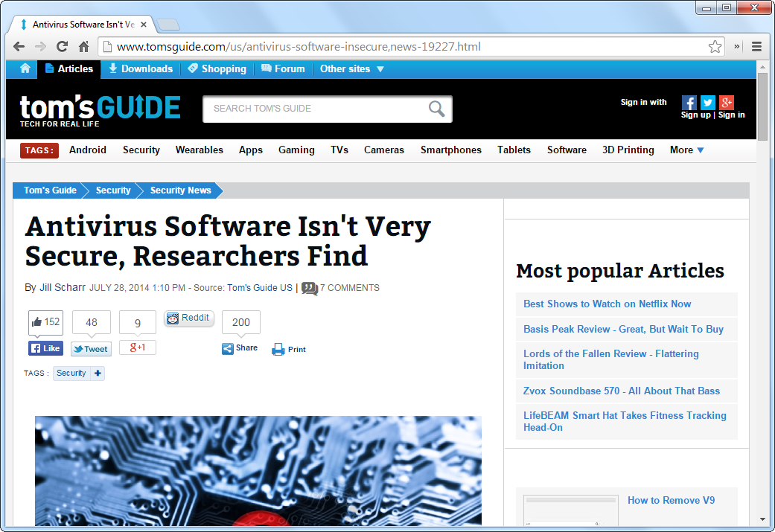This screenshot has width=775, height=532.
Task: Click the printer Print icon
Action: (279, 349)
